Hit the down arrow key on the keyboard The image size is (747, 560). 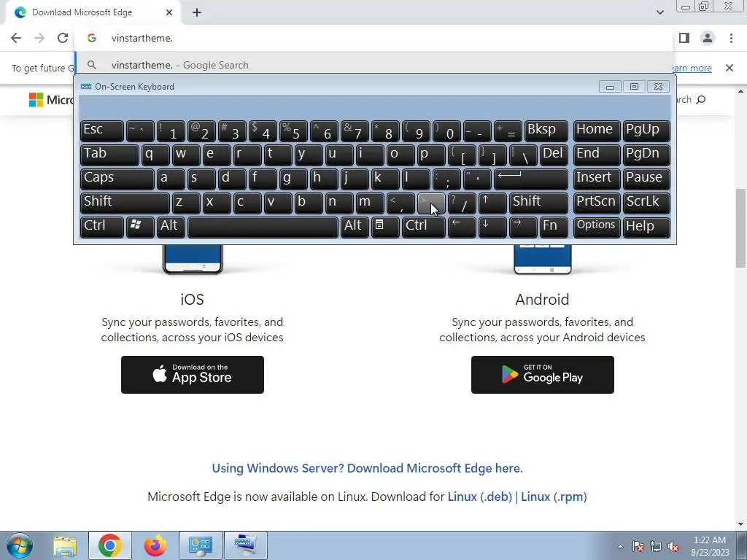coord(492,227)
